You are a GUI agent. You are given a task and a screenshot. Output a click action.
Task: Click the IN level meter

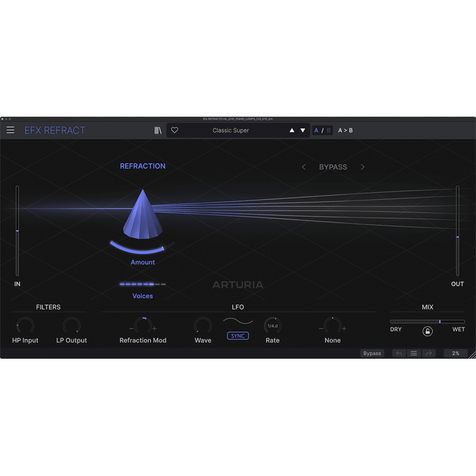tap(17, 231)
